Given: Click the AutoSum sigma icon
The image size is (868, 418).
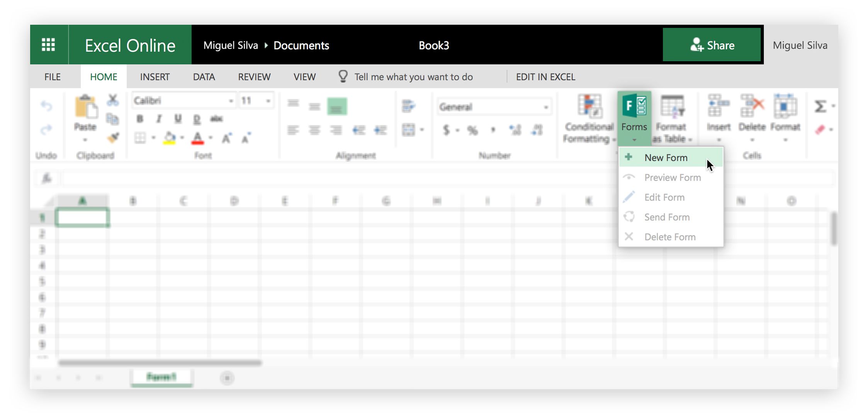Looking at the screenshot, I should coord(820,106).
